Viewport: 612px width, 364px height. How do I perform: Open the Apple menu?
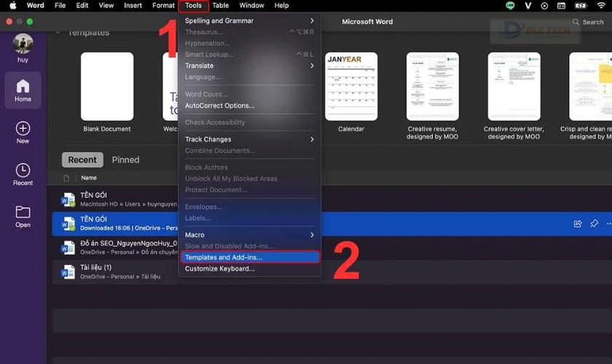(x=13, y=6)
